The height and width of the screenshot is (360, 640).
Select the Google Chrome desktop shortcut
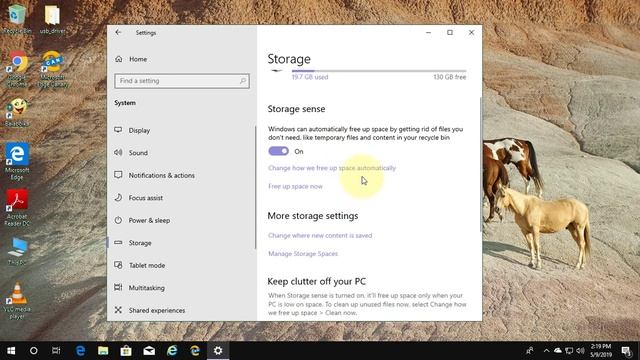[17, 69]
